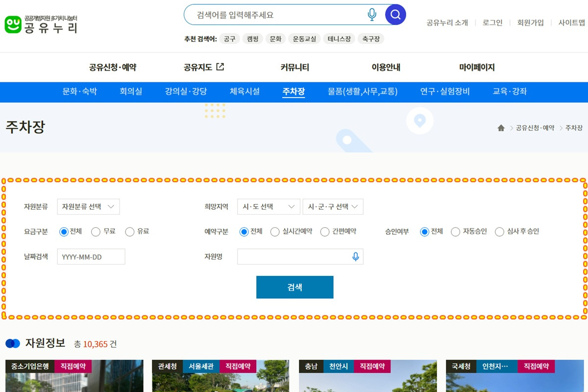
Task: Open the 자원분류 선택 dropdown
Action: [x=88, y=206]
